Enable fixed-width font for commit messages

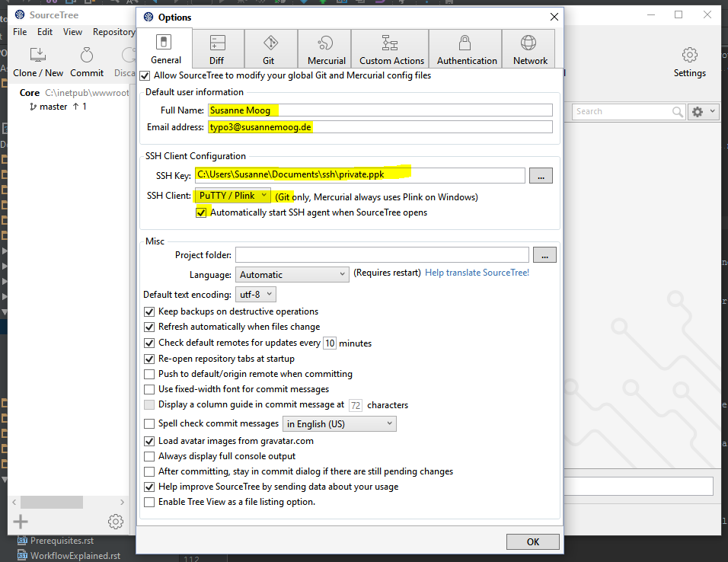tap(149, 389)
